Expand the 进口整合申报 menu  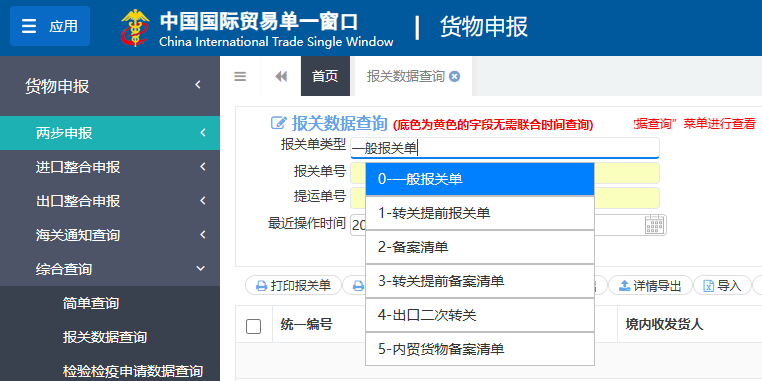[110, 167]
